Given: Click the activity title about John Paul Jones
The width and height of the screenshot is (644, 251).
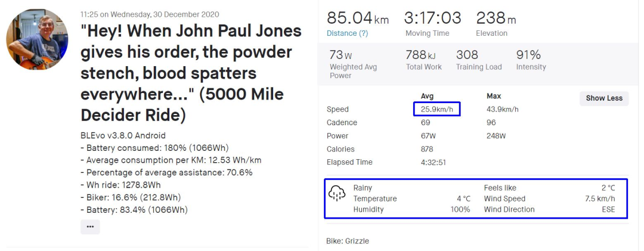Looking at the screenshot, I should 191,73.
